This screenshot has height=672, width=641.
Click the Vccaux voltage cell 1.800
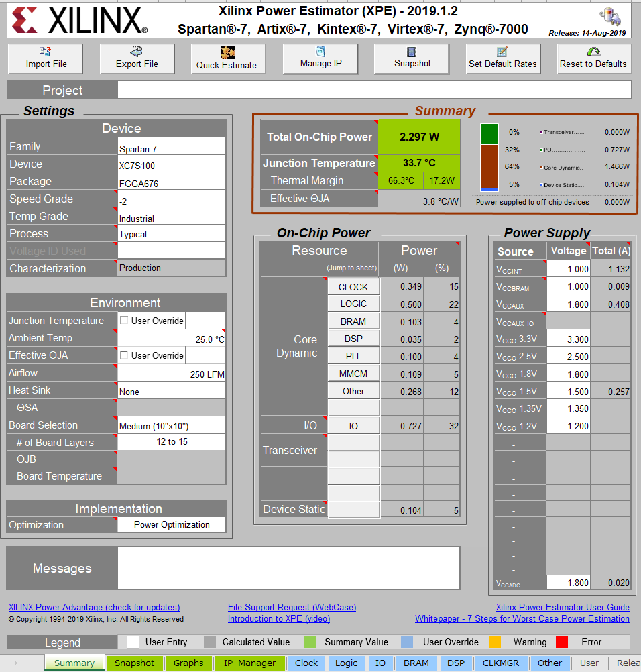coord(568,304)
